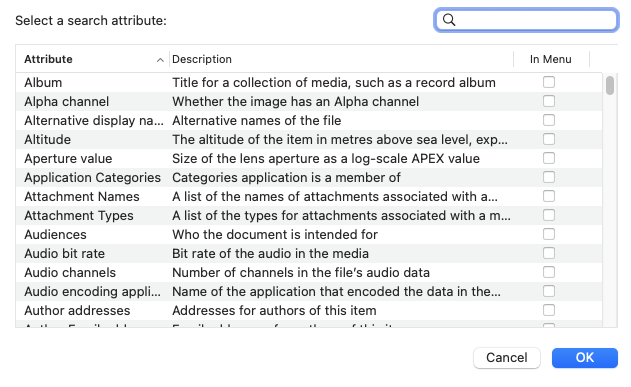The width and height of the screenshot is (631, 387).
Task: Select the Audio channels attribute row
Action: coord(309,272)
